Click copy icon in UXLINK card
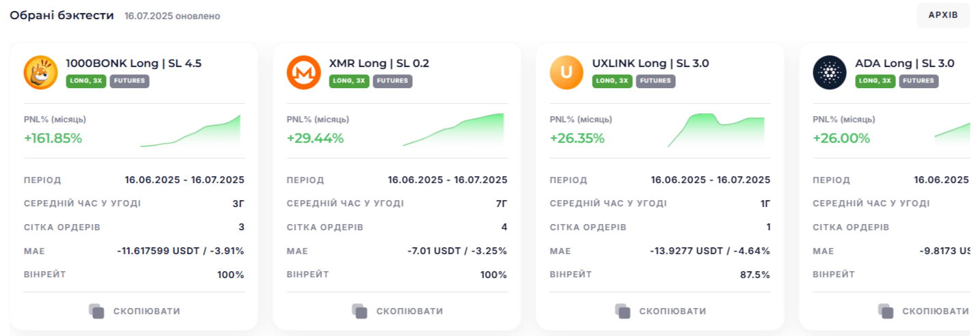The width and height of the screenshot is (980, 336). [x=623, y=311]
